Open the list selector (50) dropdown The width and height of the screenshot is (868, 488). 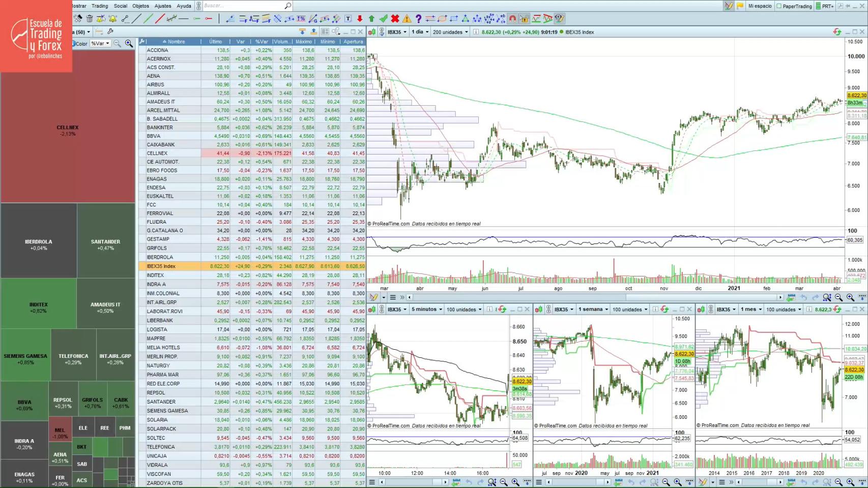(81, 32)
